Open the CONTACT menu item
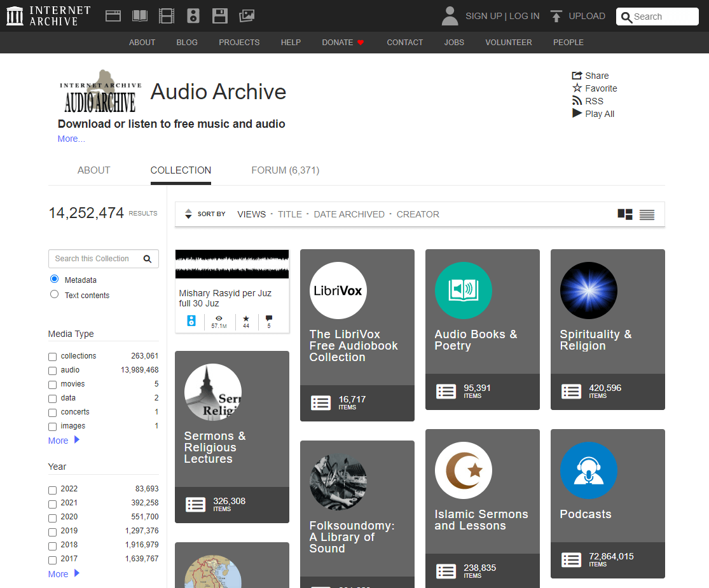Screen dimensions: 709x588 pyautogui.click(x=404, y=43)
